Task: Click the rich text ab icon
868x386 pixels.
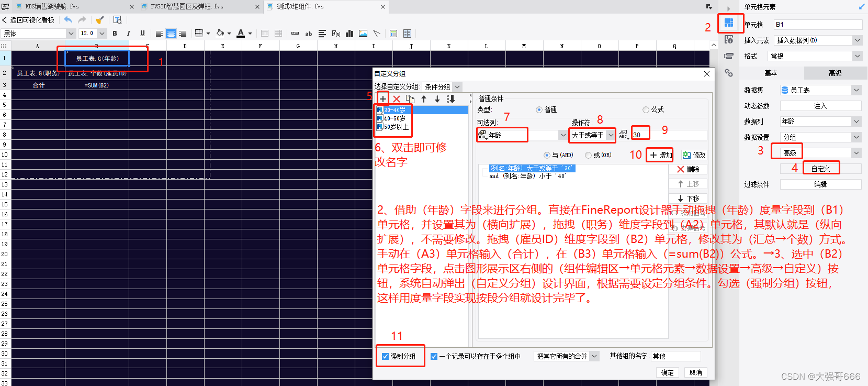Action: [x=309, y=34]
